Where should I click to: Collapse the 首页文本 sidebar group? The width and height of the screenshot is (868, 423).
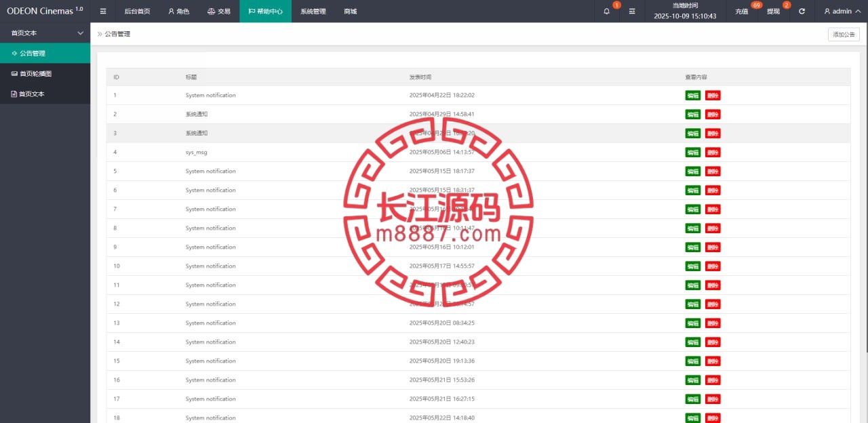tap(45, 33)
